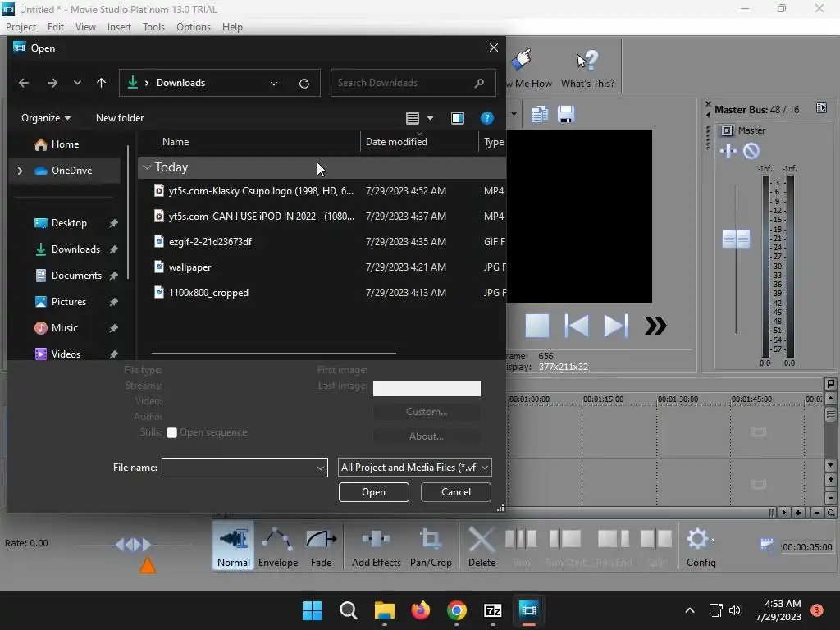This screenshot has width=840, height=630.
Task: Stop preview playback
Action: point(536,326)
